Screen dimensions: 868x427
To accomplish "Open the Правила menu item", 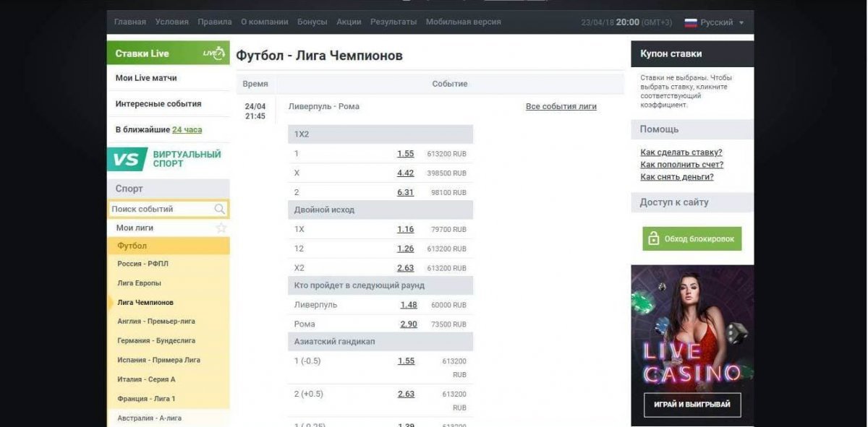I will point(215,22).
